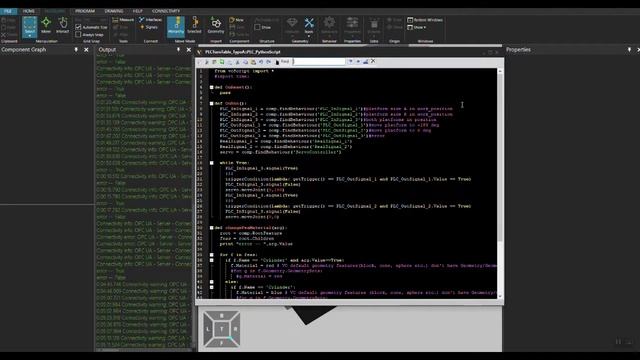Pin the Properties panel
The width and height of the screenshot is (640, 360).
(x=629, y=49)
